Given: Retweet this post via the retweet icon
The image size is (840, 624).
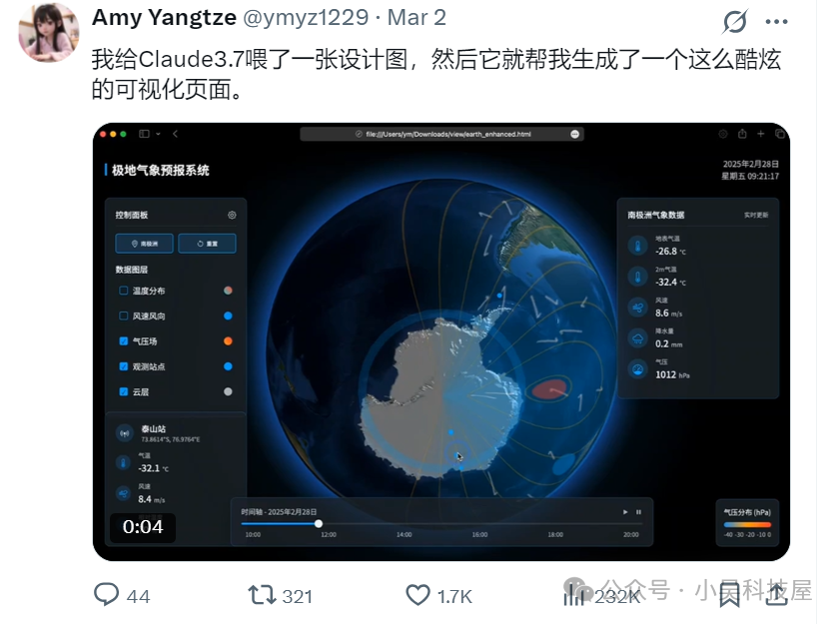Looking at the screenshot, I should coord(262,595).
